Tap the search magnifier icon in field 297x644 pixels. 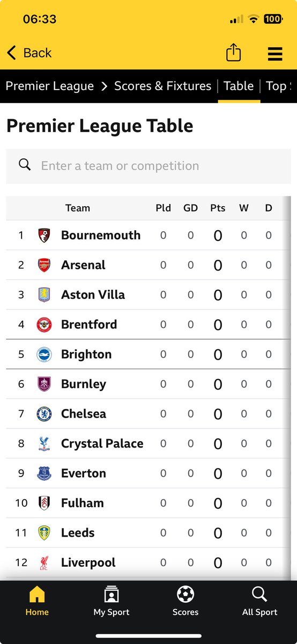click(x=25, y=165)
